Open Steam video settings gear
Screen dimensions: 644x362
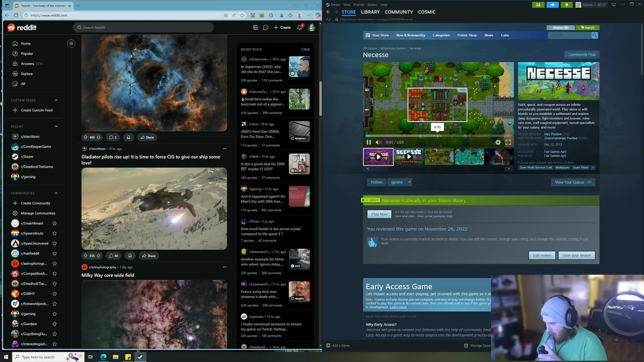(x=498, y=142)
